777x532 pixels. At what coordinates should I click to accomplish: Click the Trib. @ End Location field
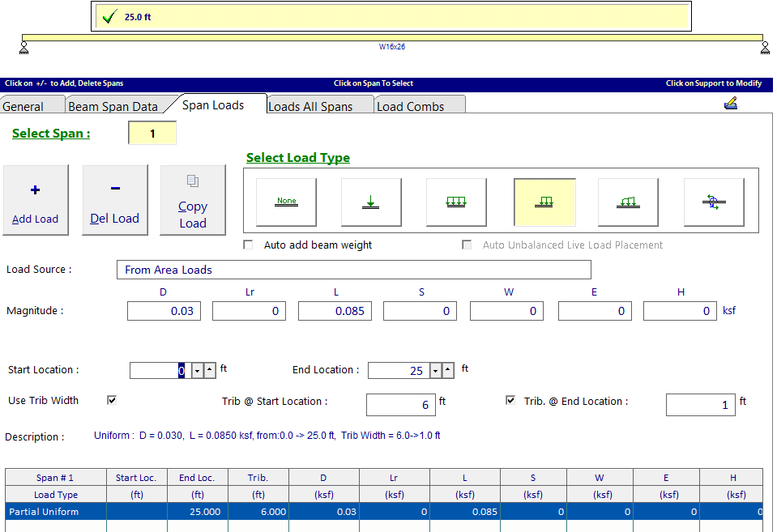[x=701, y=405]
